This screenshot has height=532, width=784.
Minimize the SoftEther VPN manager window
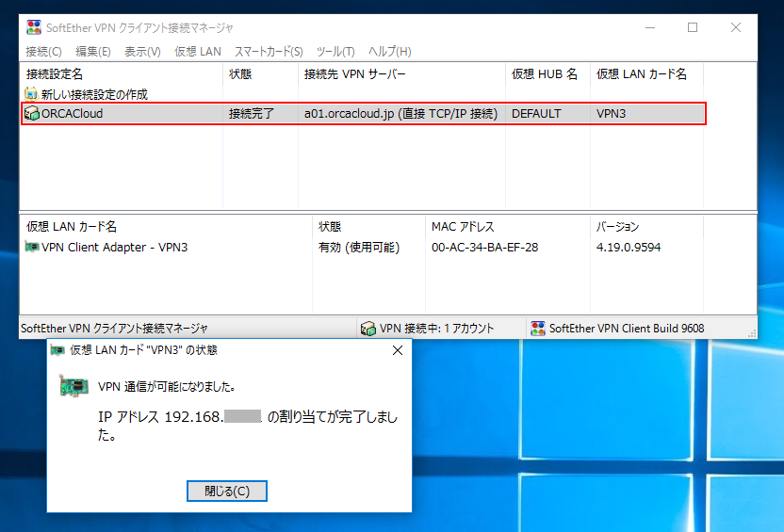pyautogui.click(x=650, y=27)
